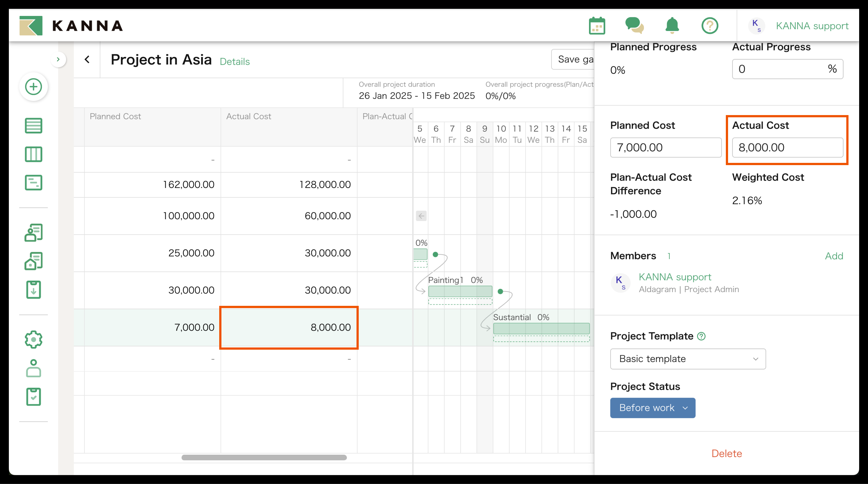This screenshot has width=868, height=484.
Task: Click the clipboard check sidebar icon
Action: point(33,396)
